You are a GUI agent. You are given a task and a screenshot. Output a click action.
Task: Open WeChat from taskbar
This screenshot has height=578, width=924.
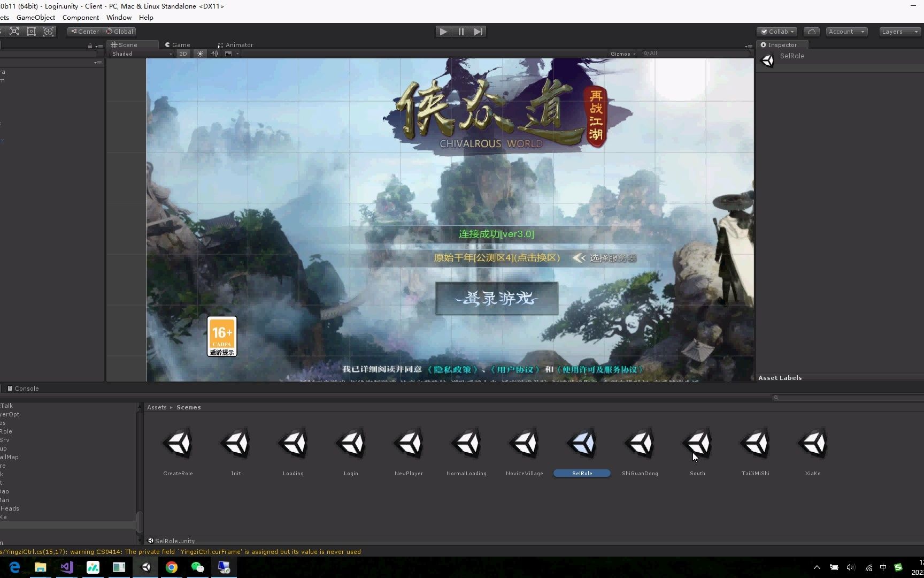pos(198,567)
